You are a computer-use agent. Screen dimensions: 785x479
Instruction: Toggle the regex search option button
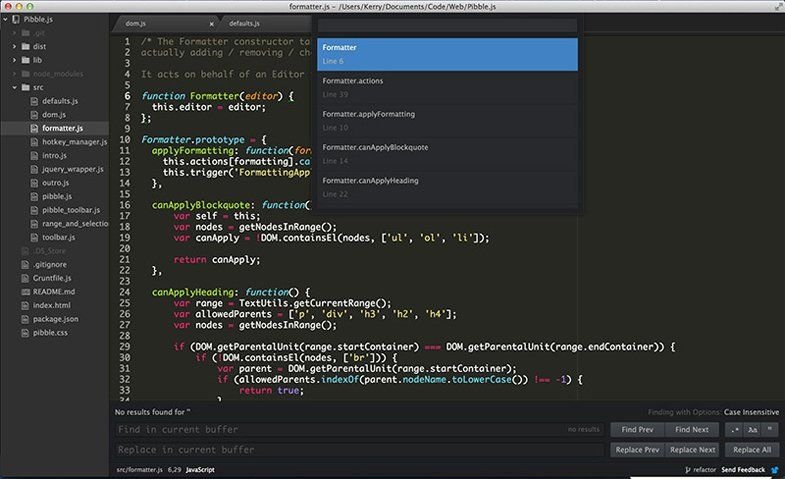(x=735, y=429)
